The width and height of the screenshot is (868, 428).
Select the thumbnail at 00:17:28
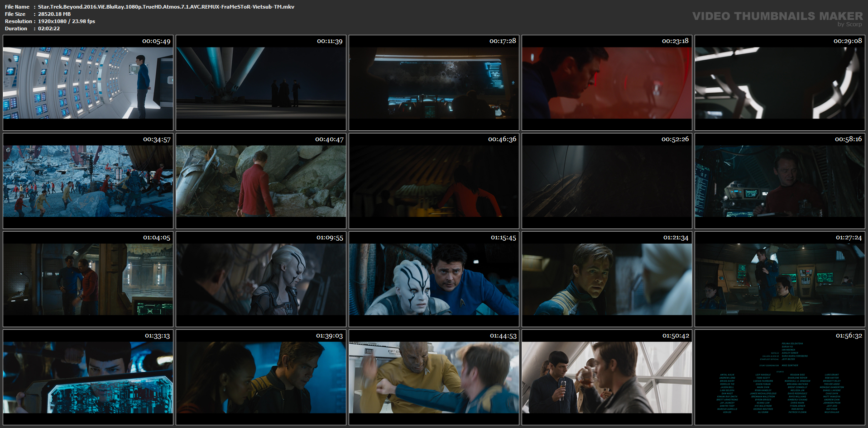pyautogui.click(x=434, y=83)
